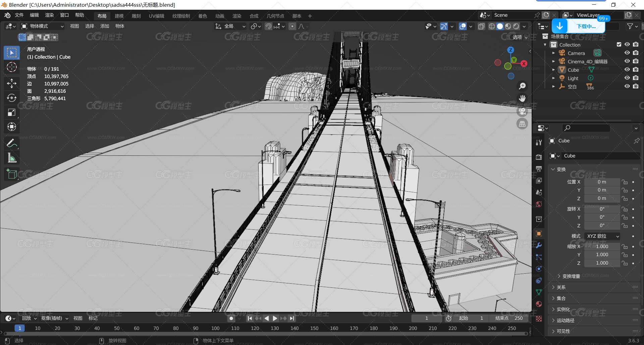
Task: Open the Object Mode dropdown
Action: (x=42, y=26)
